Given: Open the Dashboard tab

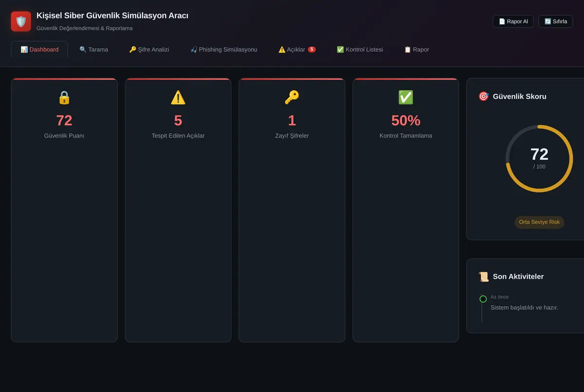Looking at the screenshot, I should [39, 50].
